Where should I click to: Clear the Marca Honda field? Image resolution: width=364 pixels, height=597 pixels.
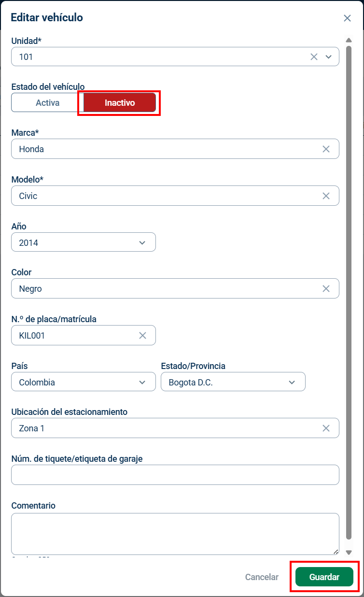tap(326, 149)
